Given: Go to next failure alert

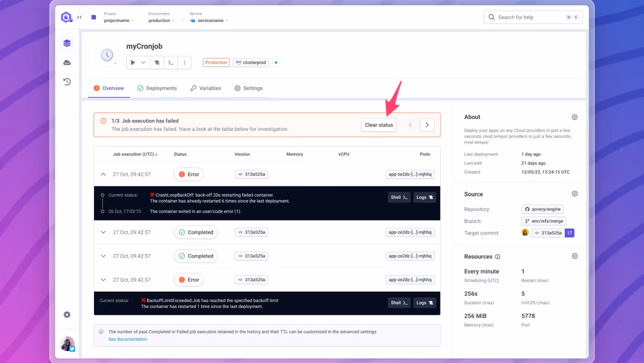Looking at the screenshot, I should pos(427,125).
